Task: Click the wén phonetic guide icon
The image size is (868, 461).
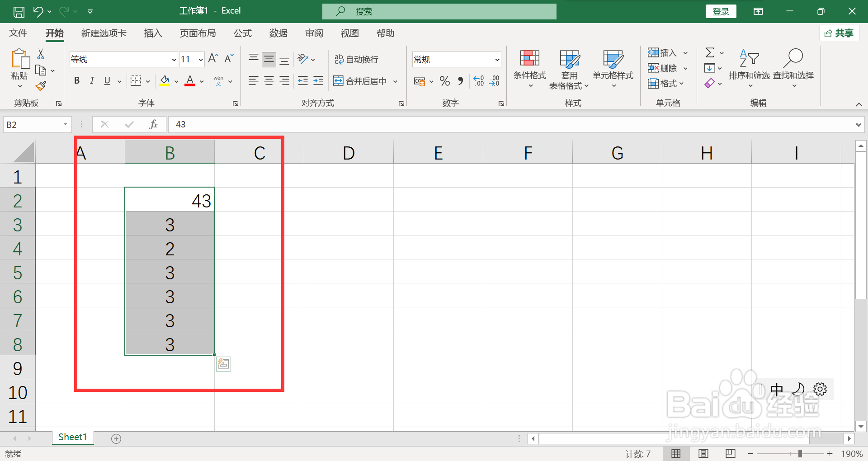Action: (218, 81)
